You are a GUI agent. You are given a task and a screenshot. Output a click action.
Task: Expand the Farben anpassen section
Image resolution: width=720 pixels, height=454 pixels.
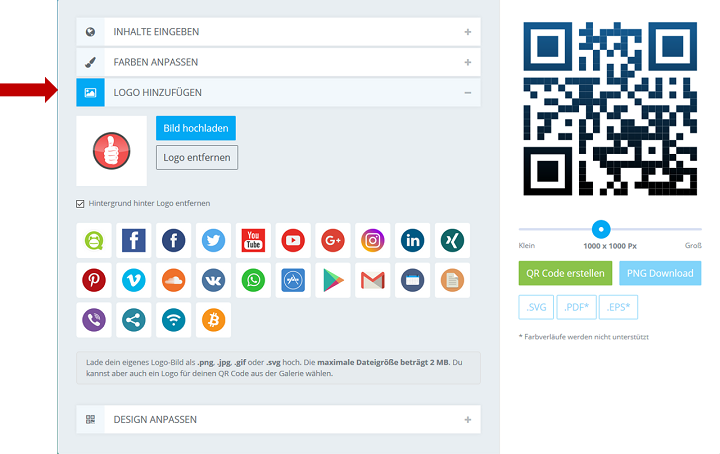(278, 62)
